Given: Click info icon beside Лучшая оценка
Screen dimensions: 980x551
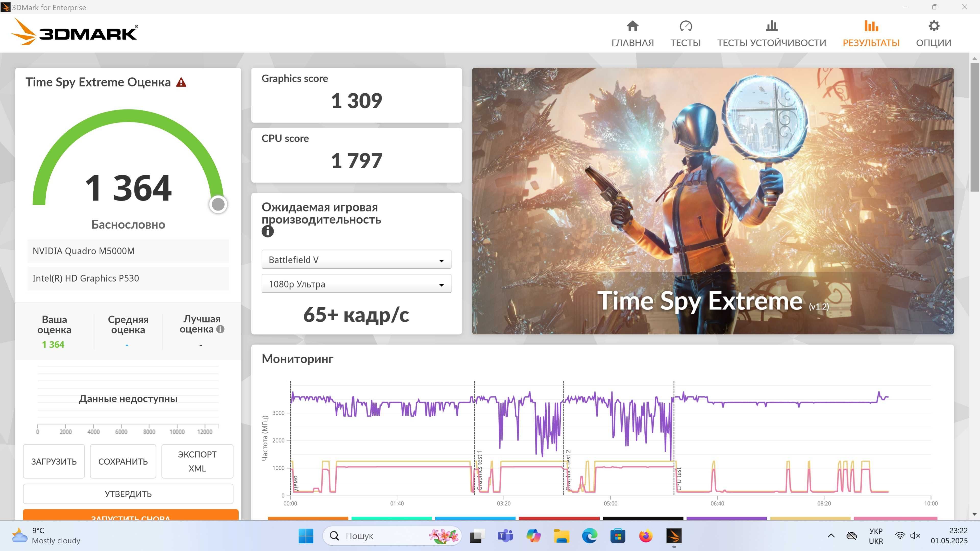Looking at the screenshot, I should (220, 329).
